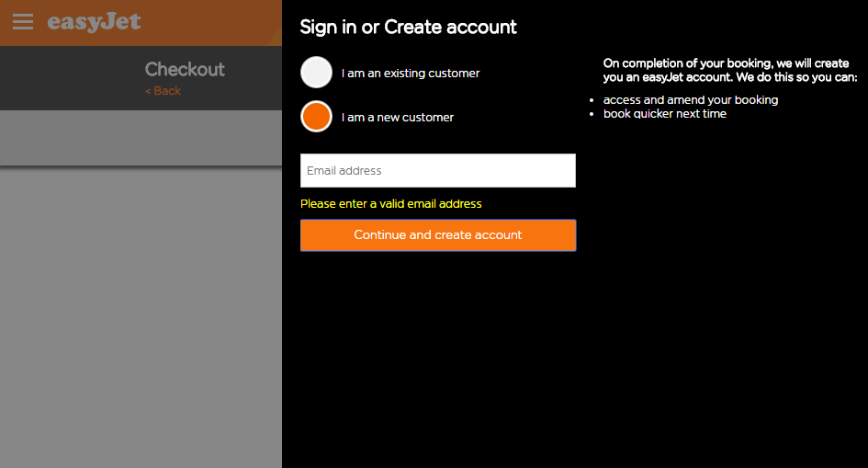Select 'I am an existing customer' radio button
Image resolution: width=868 pixels, height=468 pixels.
coord(316,72)
